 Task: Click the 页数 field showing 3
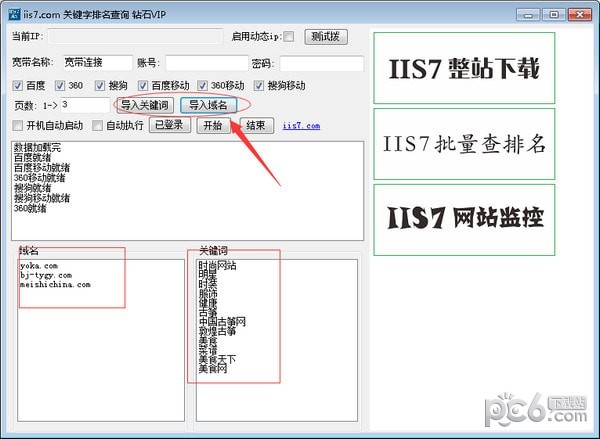85,105
